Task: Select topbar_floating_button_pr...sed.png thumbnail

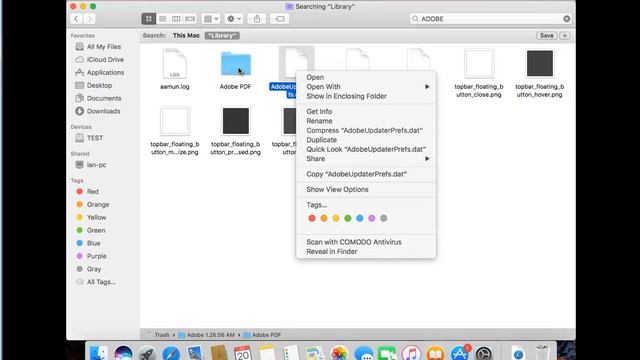Action: pos(236,121)
